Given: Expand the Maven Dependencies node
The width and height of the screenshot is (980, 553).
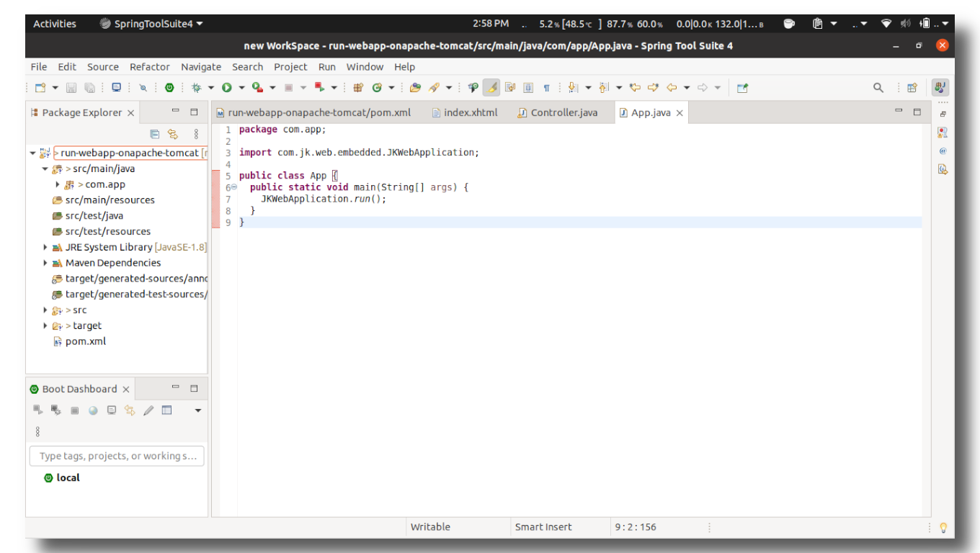Looking at the screenshot, I should pyautogui.click(x=45, y=264).
